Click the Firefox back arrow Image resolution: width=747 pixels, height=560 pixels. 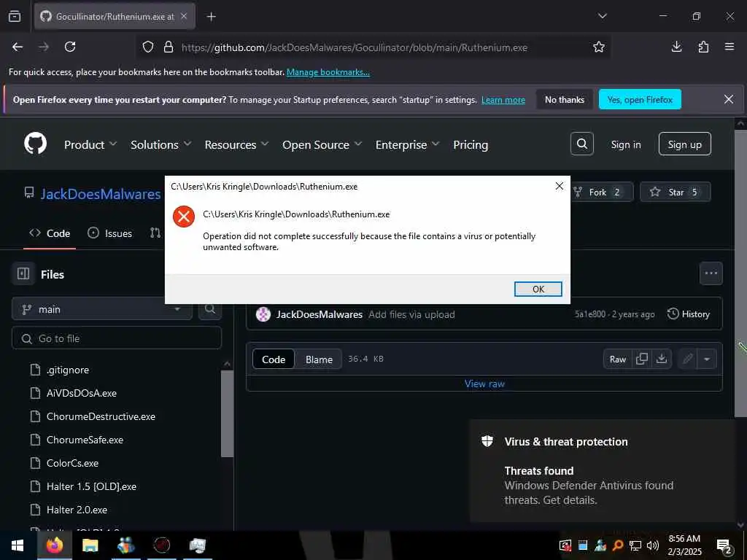click(x=18, y=47)
